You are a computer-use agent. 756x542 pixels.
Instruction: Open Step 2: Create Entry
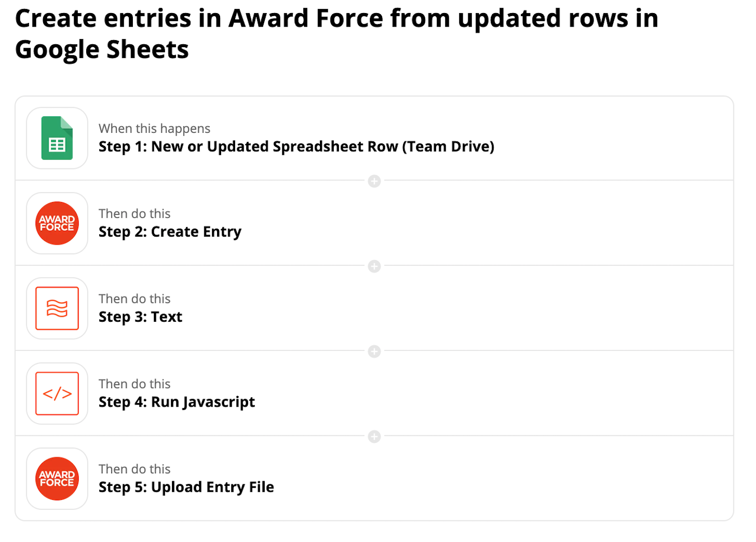click(169, 232)
